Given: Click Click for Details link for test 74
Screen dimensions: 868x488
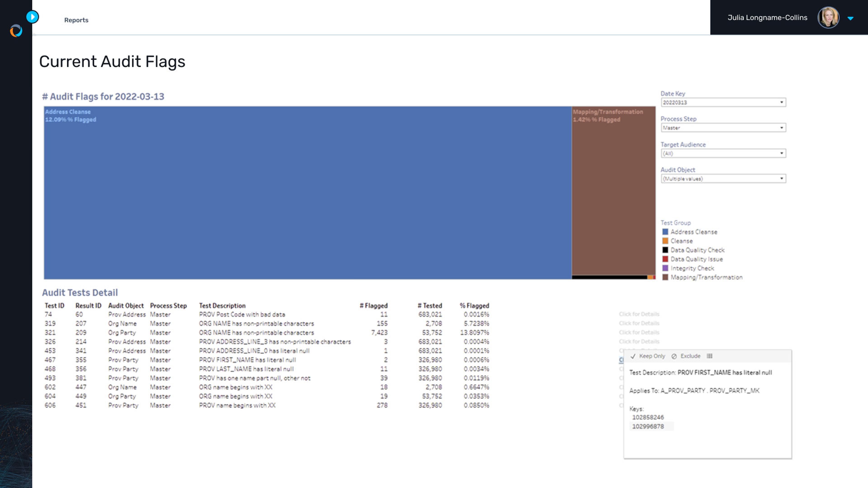Looking at the screenshot, I should 639,314.
